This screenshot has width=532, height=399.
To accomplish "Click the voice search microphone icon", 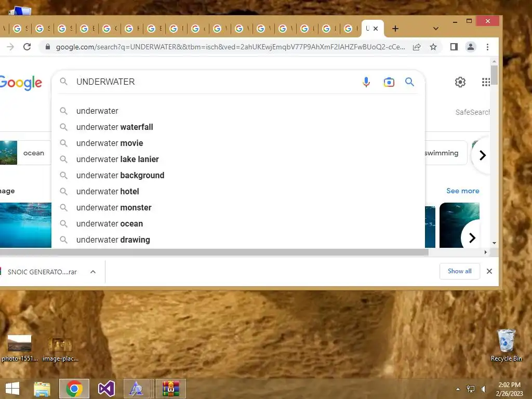I will (366, 82).
